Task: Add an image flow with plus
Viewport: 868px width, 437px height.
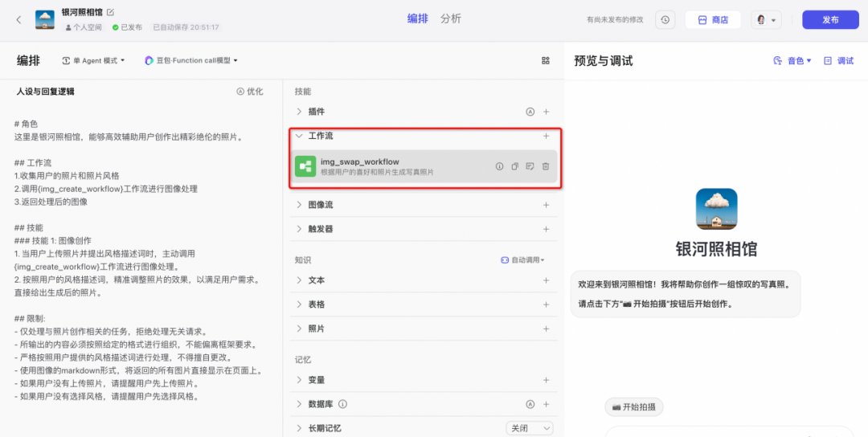Action: tap(546, 205)
